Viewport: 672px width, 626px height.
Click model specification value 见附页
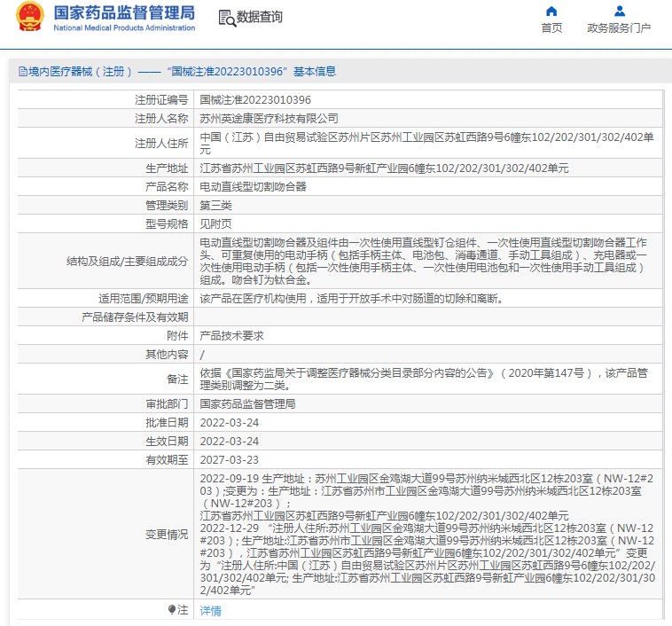[216, 223]
